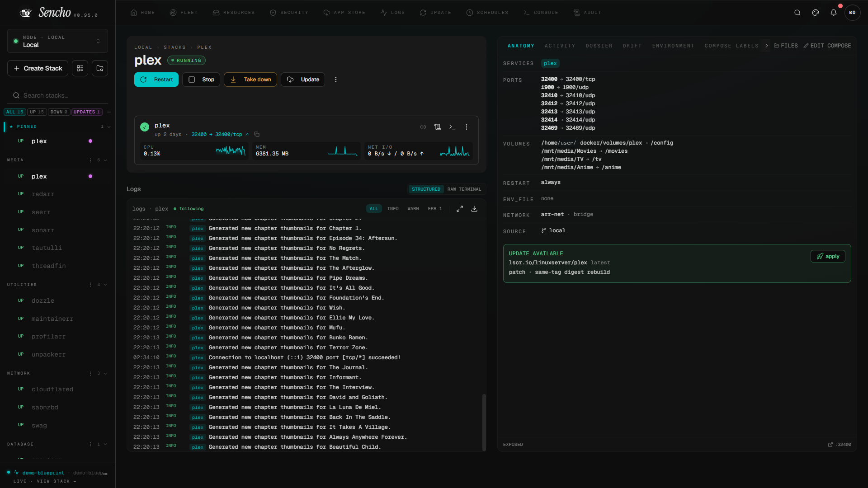Click the plex container link icon

(x=423, y=127)
